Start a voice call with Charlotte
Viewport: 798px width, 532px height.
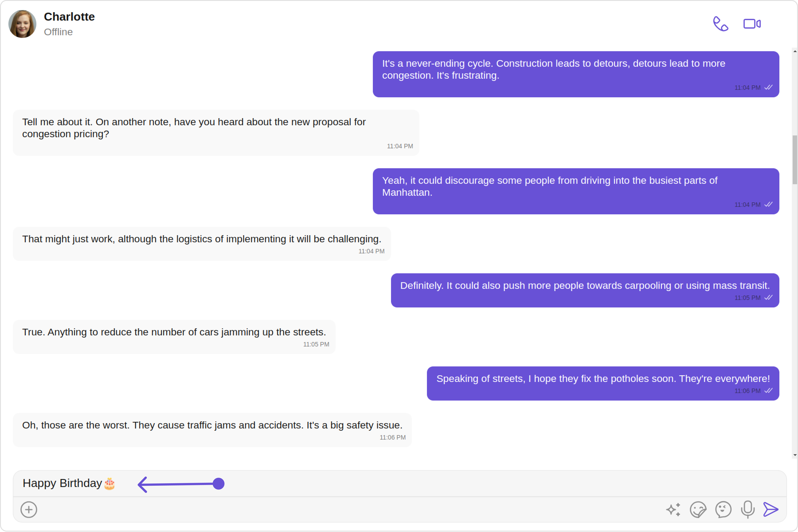[x=721, y=24]
